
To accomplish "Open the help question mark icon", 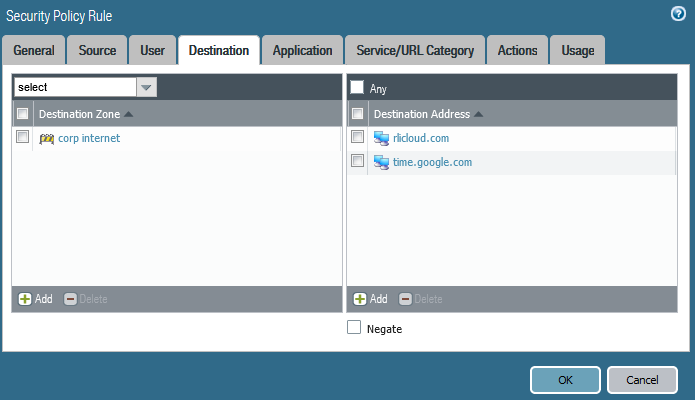I will coord(678,14).
